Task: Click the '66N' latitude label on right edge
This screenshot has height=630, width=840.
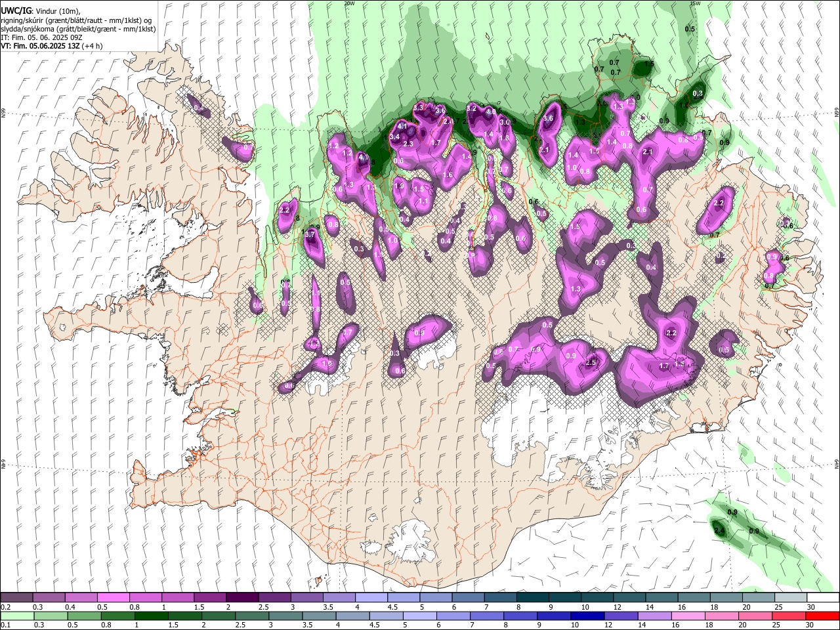Action: pos(837,113)
